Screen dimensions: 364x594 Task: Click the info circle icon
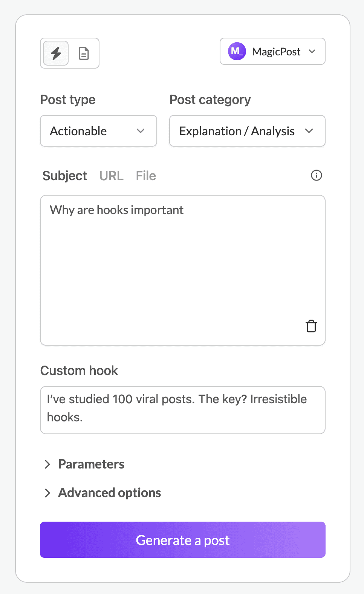[316, 175]
